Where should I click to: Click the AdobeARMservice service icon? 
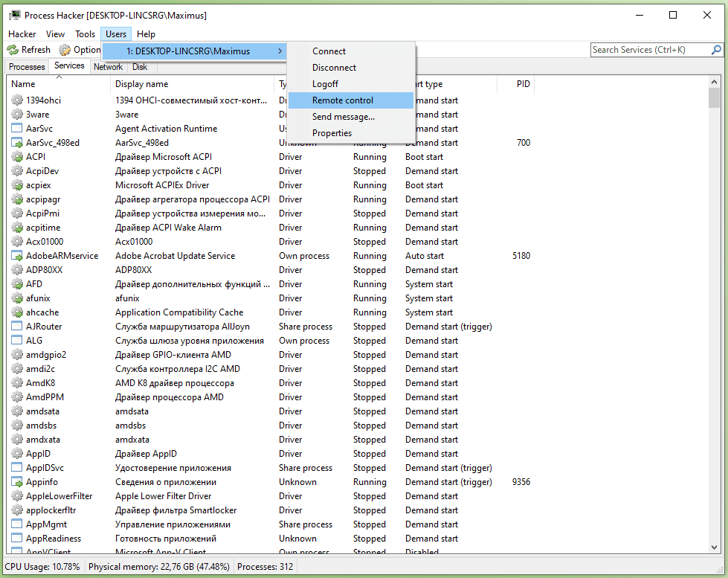(x=16, y=256)
